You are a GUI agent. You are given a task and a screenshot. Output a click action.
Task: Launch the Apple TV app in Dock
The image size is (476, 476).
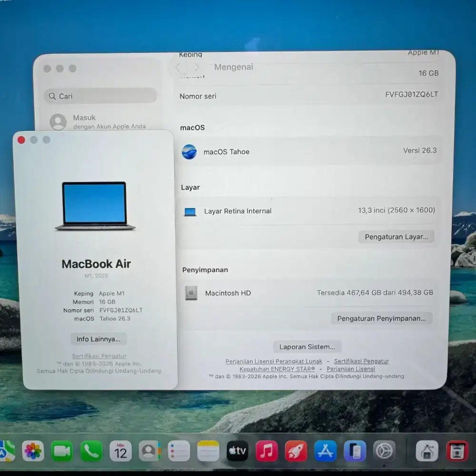pos(238,450)
